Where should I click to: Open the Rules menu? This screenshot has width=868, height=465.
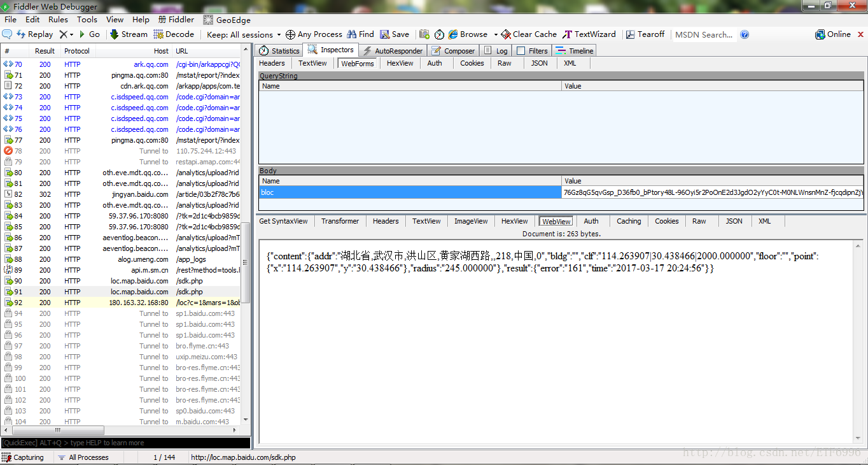pos(58,20)
